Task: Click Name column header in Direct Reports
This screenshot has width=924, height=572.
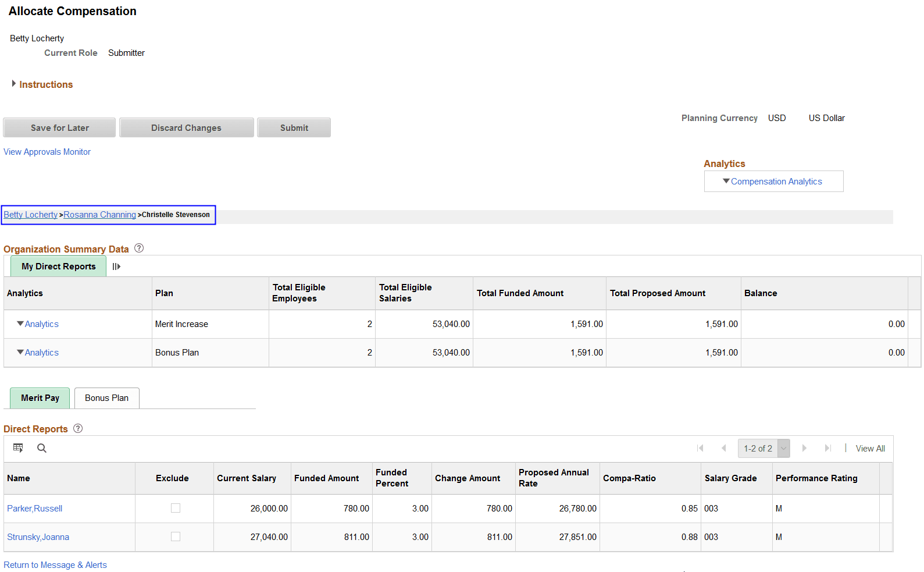Action: (19, 478)
